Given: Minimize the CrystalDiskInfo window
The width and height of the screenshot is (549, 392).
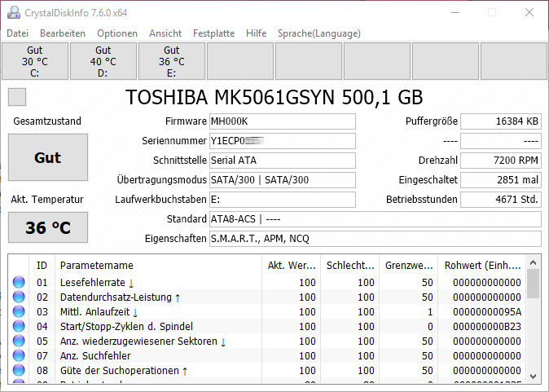Looking at the screenshot, I should pyautogui.click(x=455, y=12).
